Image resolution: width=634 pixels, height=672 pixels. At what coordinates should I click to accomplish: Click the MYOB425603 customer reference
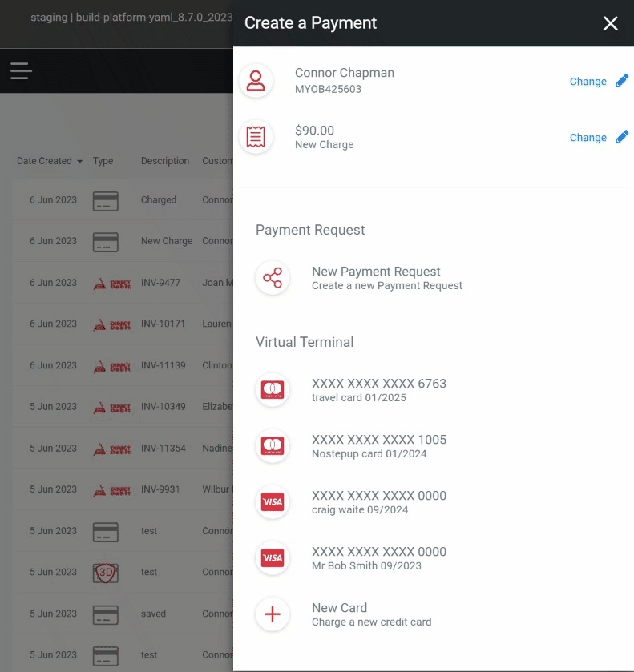[328, 89]
